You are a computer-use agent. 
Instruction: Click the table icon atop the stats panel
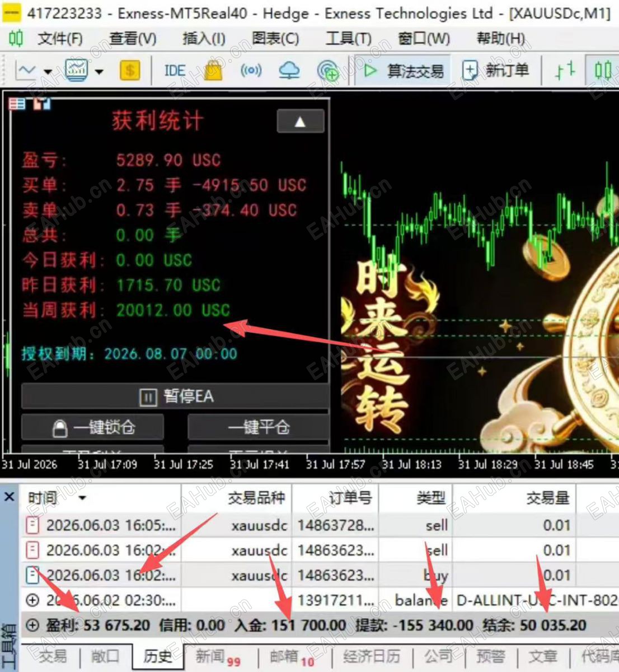point(17,104)
